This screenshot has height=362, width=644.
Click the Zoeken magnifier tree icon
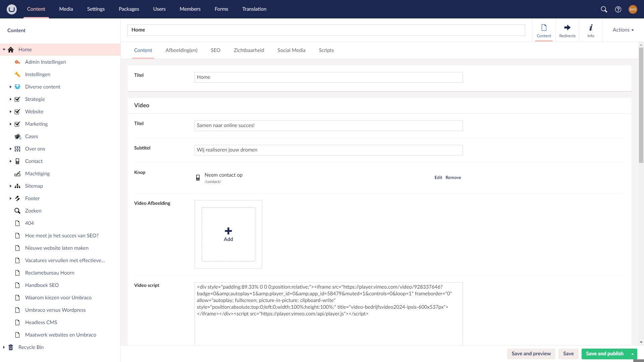point(17,211)
